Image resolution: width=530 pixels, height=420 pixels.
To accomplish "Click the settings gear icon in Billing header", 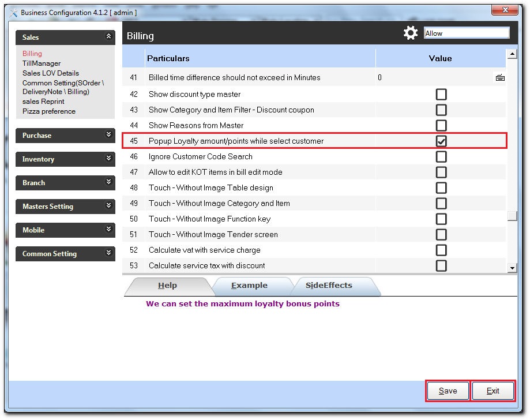I will tap(411, 33).
